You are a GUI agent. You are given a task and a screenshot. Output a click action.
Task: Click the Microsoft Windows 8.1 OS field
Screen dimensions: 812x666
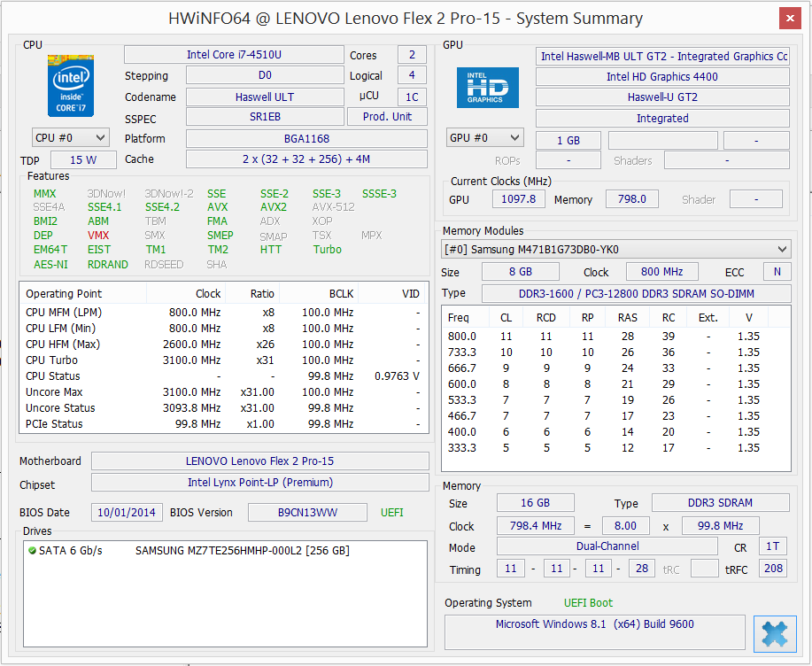[594, 624]
